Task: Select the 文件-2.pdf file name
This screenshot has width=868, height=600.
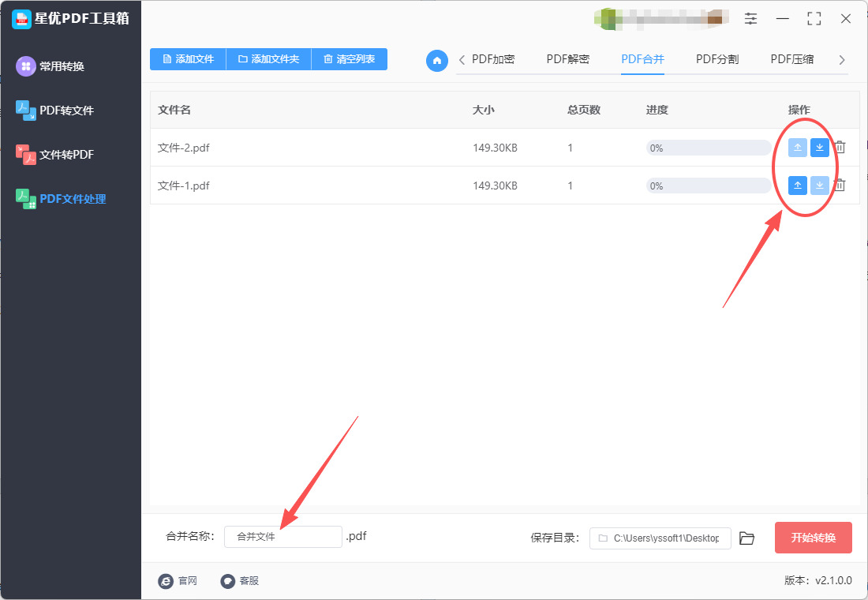Action: 184,148
